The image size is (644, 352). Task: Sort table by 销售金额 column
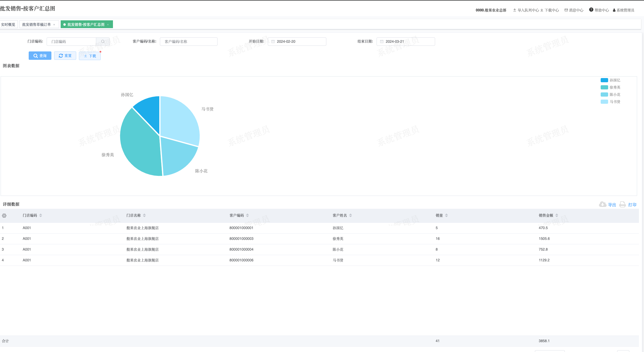[x=557, y=215]
